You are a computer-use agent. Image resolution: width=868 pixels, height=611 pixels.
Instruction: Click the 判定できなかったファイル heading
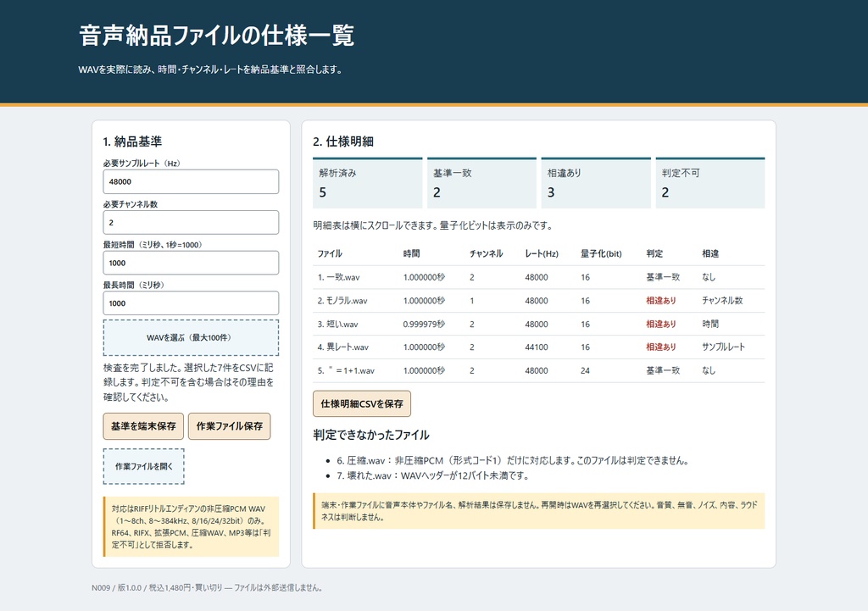coord(371,435)
